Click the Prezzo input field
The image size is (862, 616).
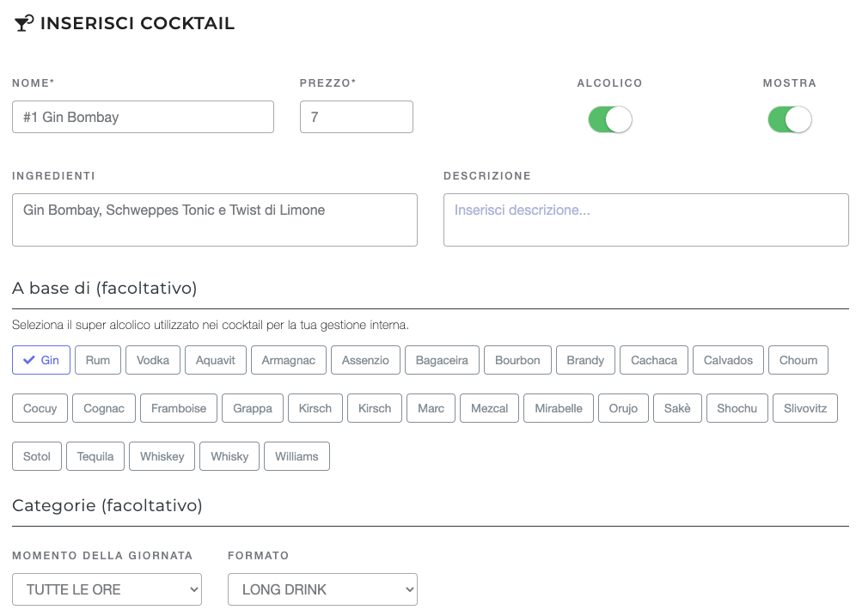tap(357, 117)
